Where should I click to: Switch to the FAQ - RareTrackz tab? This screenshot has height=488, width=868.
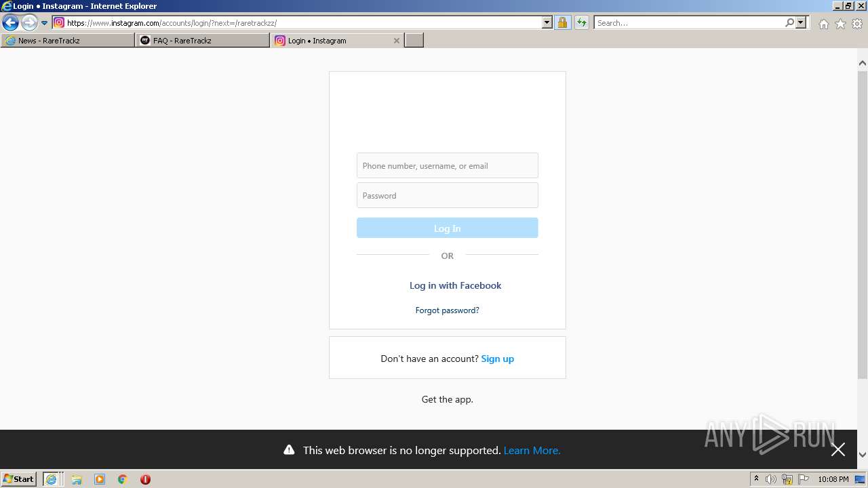pos(203,41)
